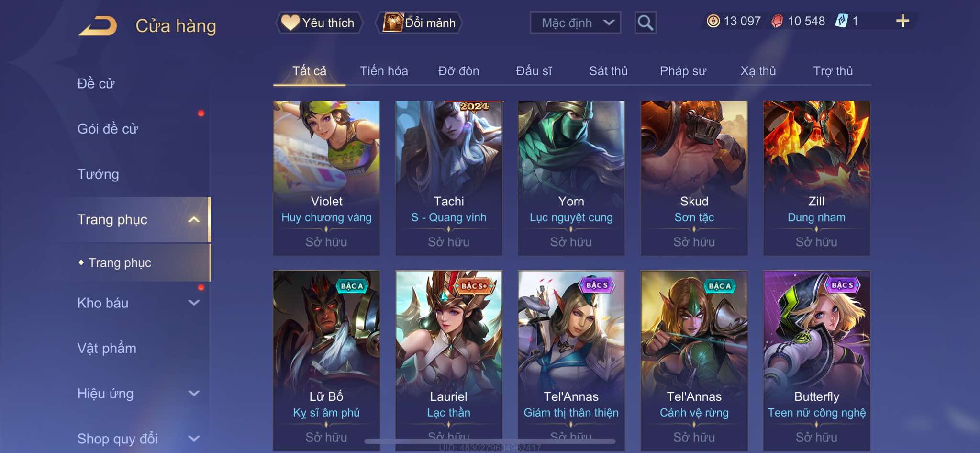Click the blue voucher ticket icon
980x453 pixels.
coord(841,21)
